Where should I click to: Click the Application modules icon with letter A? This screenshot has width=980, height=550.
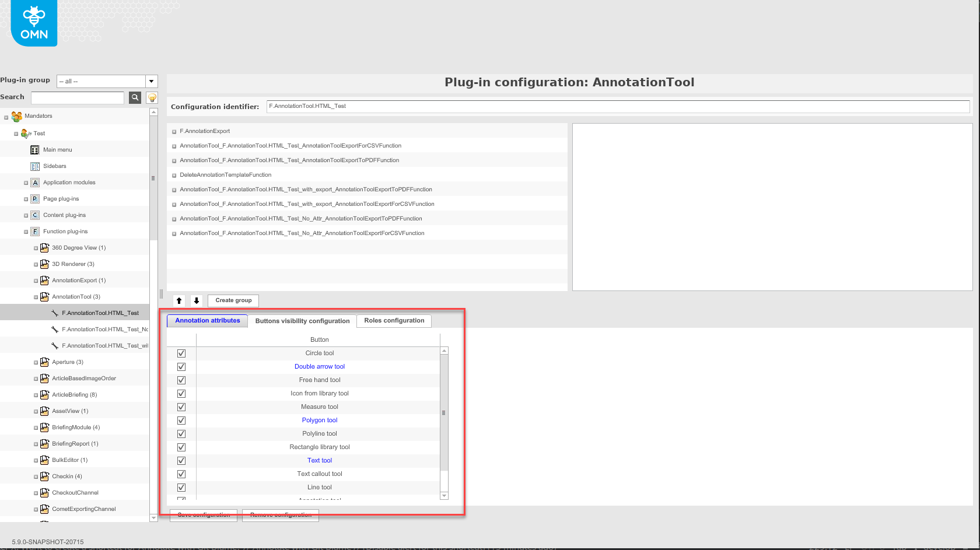34,182
